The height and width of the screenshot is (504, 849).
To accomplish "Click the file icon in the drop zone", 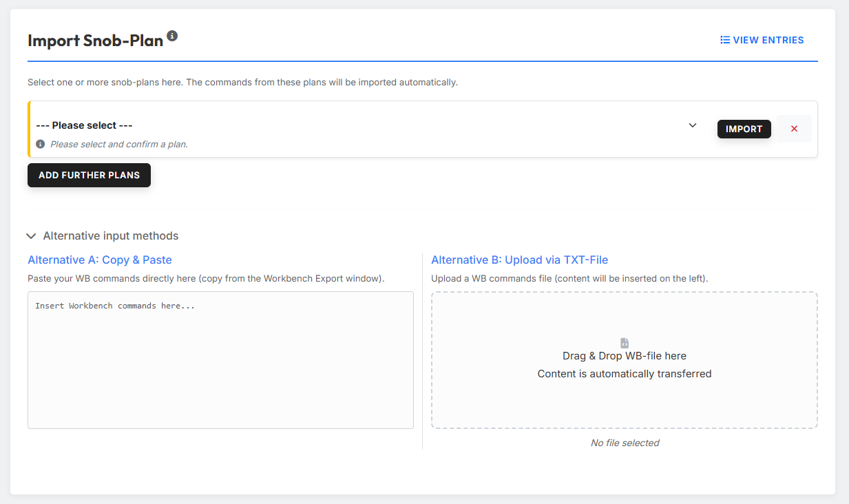I will 625,343.
